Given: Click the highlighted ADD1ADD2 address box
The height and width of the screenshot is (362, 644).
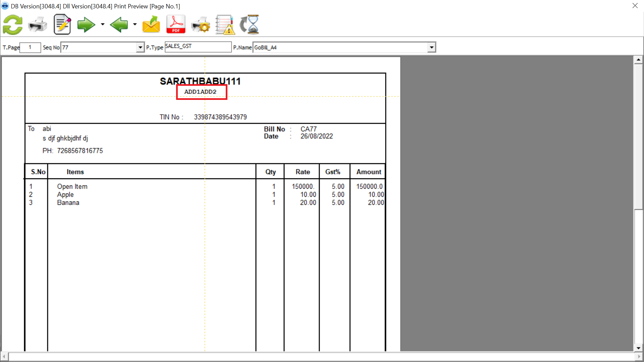Looking at the screenshot, I should (x=201, y=92).
